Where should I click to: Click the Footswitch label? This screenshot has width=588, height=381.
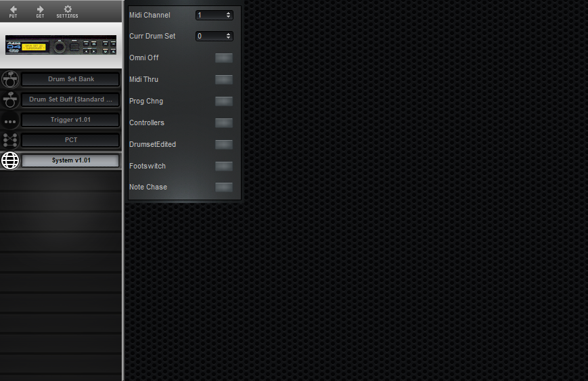coord(148,166)
